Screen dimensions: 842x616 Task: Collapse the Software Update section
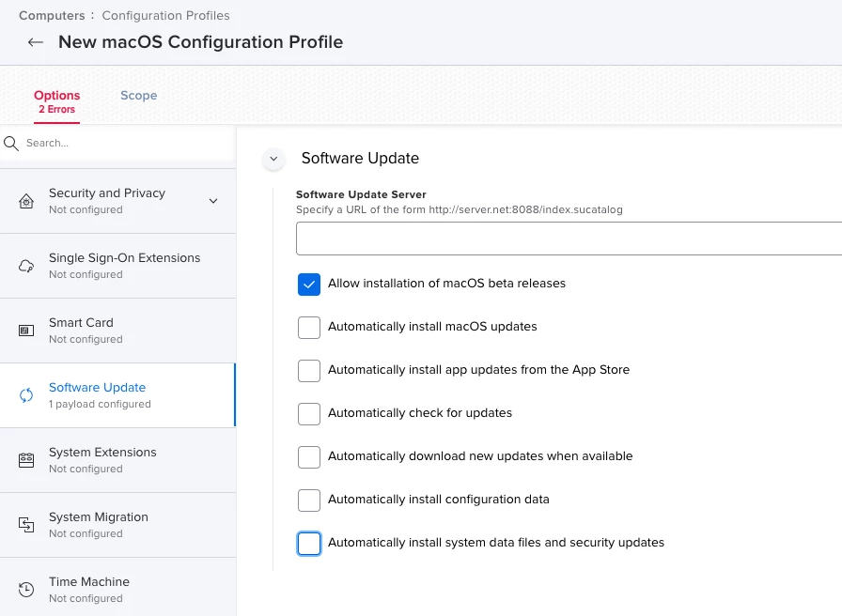[273, 159]
